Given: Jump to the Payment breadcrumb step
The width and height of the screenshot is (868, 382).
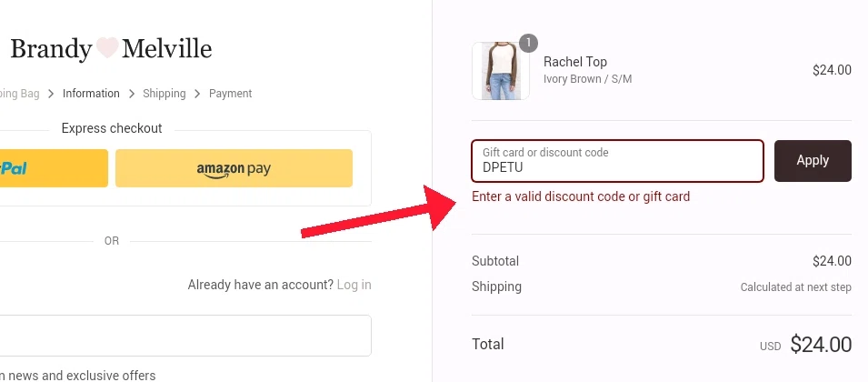Looking at the screenshot, I should (x=230, y=94).
